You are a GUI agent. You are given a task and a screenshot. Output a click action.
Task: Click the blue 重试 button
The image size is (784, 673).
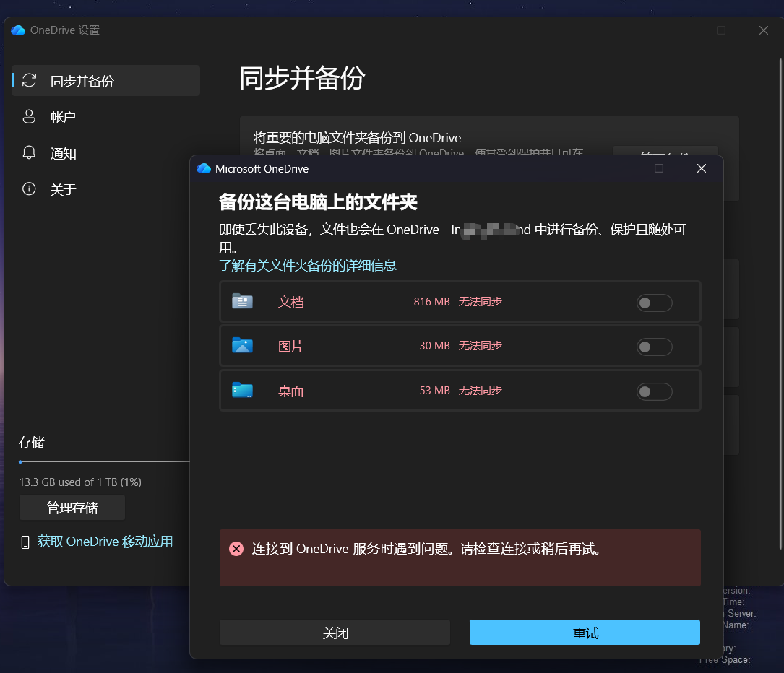coord(585,633)
